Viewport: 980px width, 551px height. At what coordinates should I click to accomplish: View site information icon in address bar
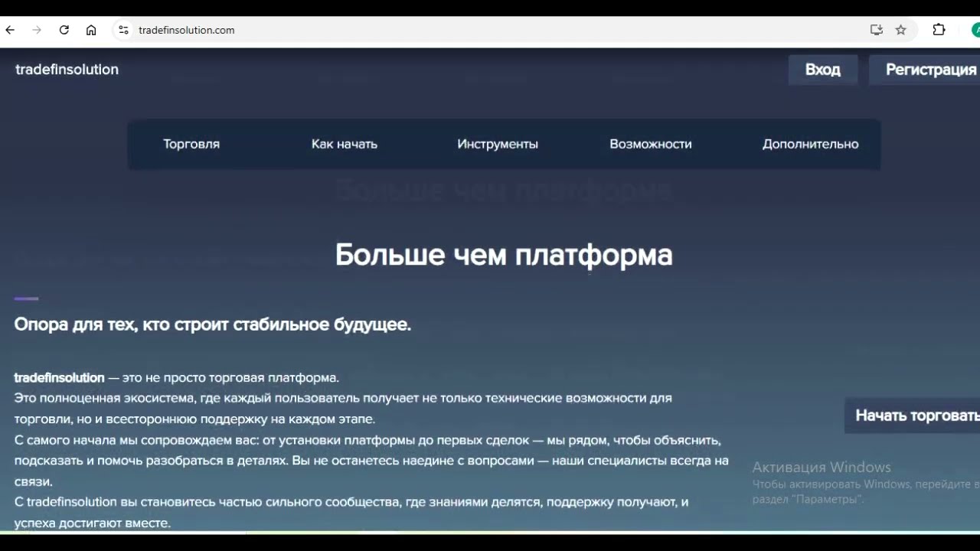(122, 30)
